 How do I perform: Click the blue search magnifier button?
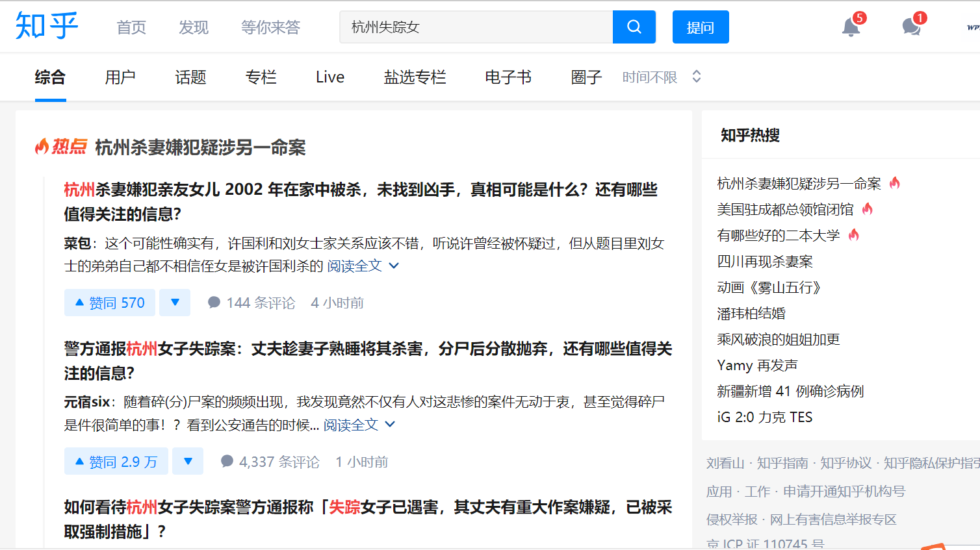point(634,27)
